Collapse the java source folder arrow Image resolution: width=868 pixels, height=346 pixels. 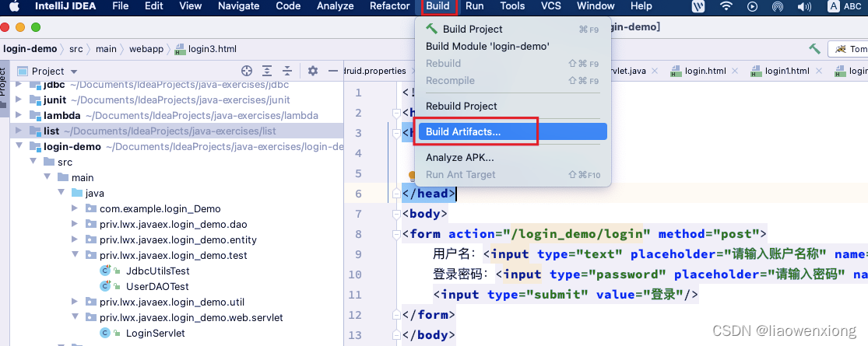coord(61,194)
